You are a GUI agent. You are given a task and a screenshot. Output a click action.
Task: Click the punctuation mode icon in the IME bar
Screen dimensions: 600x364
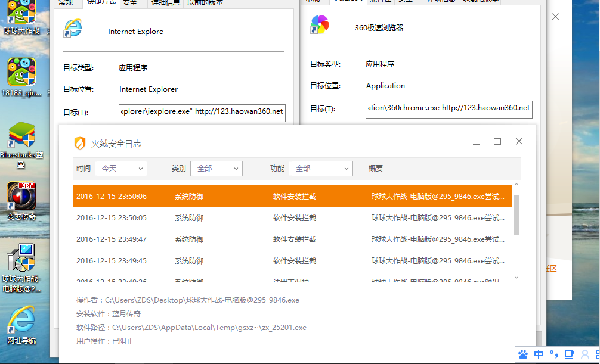point(553,354)
